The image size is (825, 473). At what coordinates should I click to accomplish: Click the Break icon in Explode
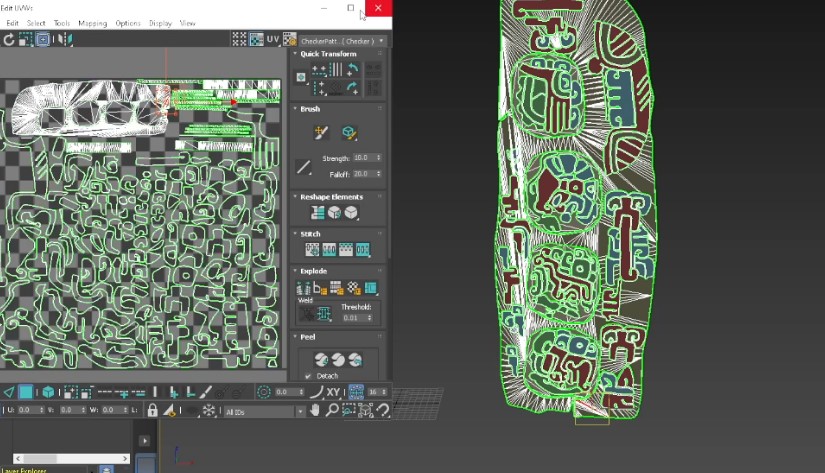(303, 288)
